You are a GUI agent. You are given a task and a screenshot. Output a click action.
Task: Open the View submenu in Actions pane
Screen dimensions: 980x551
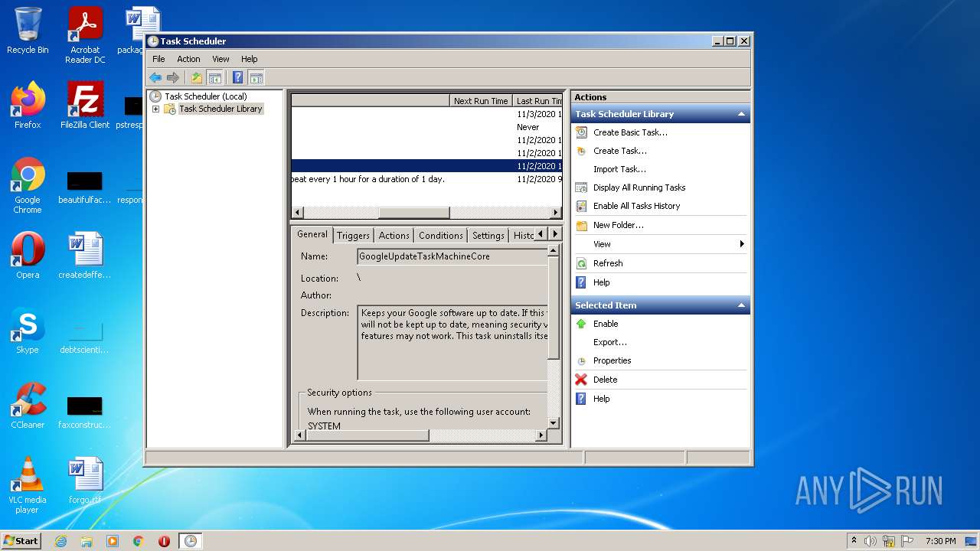pos(661,244)
